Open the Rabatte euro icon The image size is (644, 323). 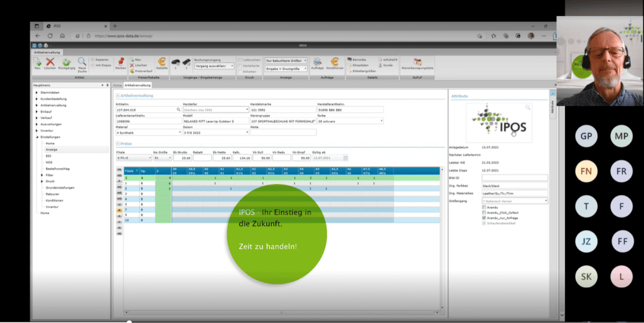click(162, 62)
